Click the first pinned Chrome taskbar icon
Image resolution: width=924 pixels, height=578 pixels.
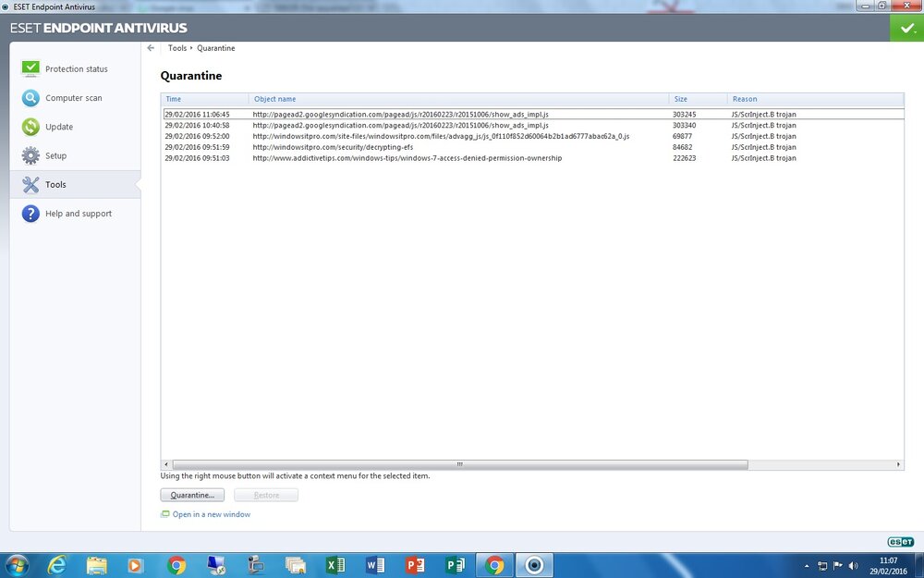pos(176,565)
